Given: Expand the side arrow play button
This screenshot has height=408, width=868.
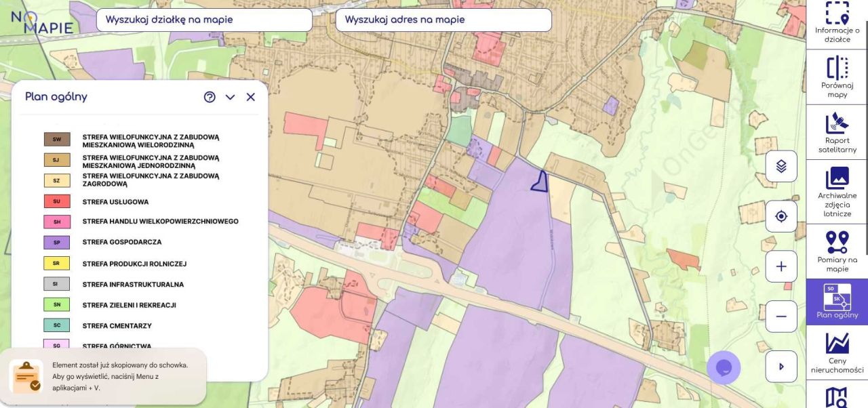Looking at the screenshot, I should tap(781, 367).
